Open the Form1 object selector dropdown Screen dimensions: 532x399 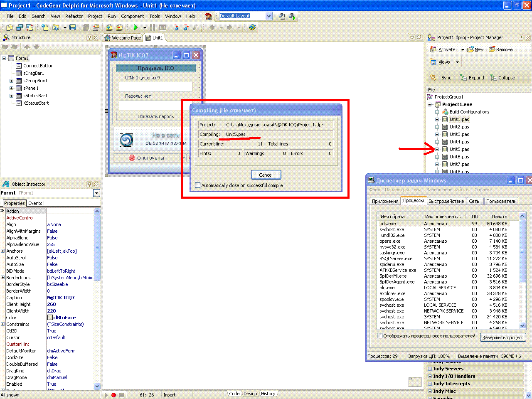96,193
